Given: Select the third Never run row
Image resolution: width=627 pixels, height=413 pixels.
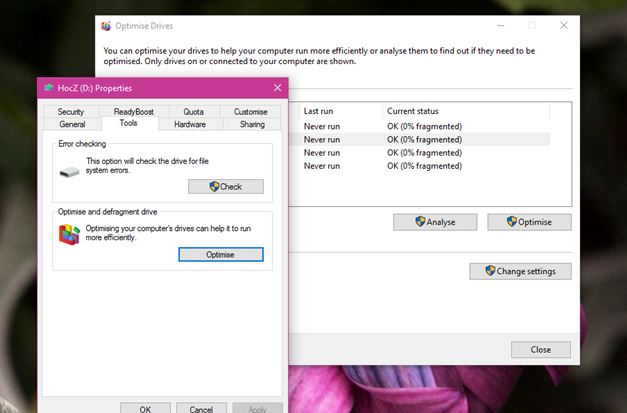Looking at the screenshot, I should coord(419,153).
